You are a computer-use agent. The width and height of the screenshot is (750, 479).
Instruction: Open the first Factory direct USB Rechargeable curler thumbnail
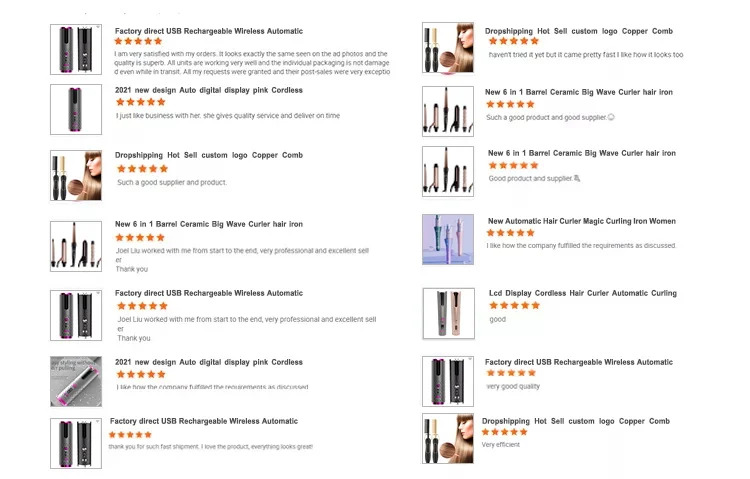[76, 49]
